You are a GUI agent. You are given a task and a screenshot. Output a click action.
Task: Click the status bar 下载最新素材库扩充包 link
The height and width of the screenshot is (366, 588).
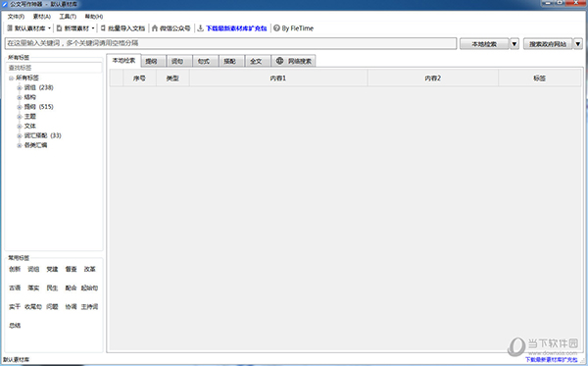coord(551,359)
